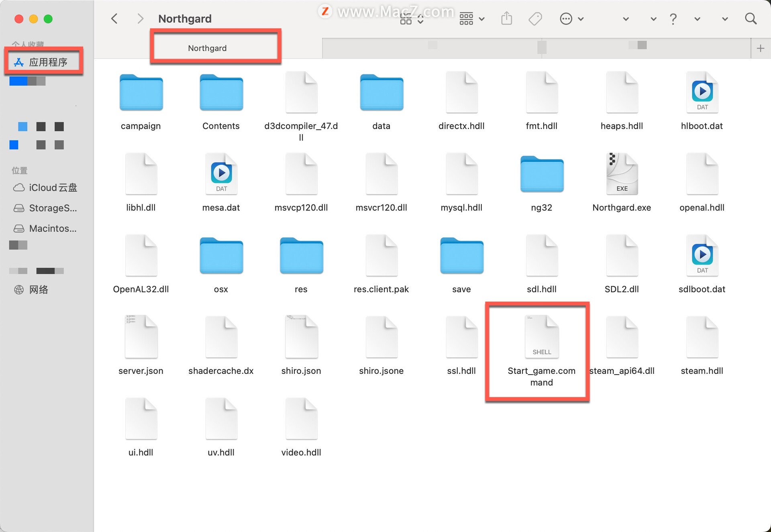Select the res.client.pak file icon
This screenshot has width=771, height=532.
pos(381,256)
